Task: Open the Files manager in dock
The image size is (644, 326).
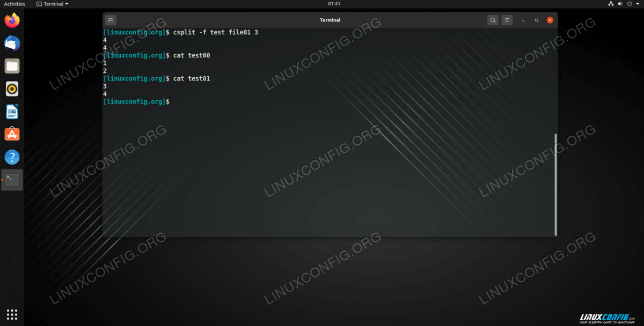Action: tap(12, 66)
